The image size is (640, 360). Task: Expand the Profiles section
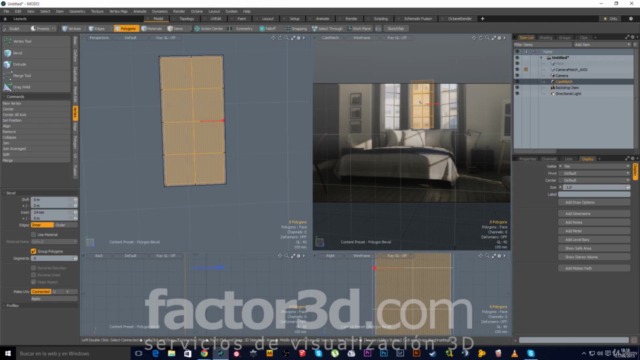4,306
